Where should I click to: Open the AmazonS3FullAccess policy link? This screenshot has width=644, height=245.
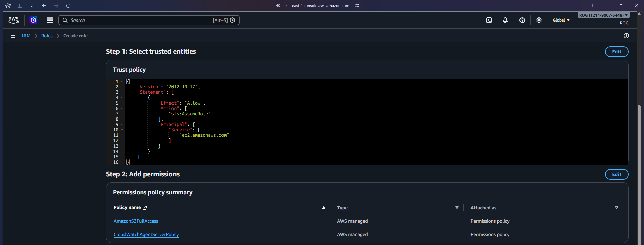click(x=136, y=221)
